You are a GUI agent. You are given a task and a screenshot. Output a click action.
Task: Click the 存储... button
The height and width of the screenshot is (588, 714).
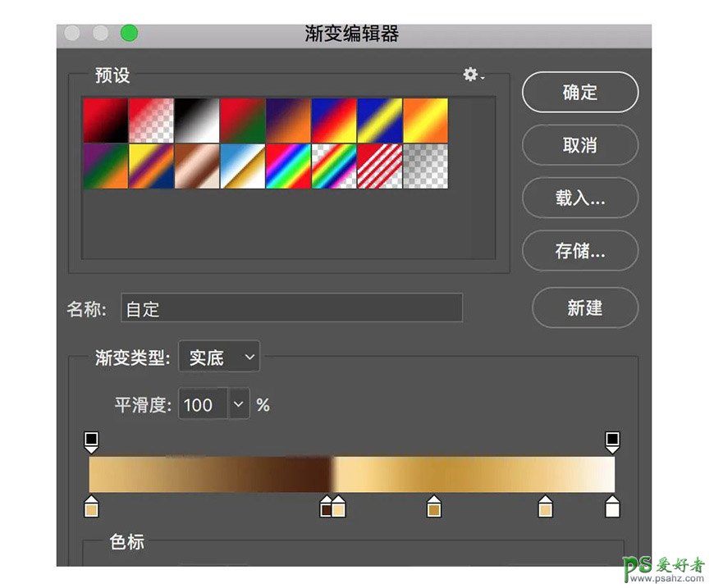click(x=579, y=251)
